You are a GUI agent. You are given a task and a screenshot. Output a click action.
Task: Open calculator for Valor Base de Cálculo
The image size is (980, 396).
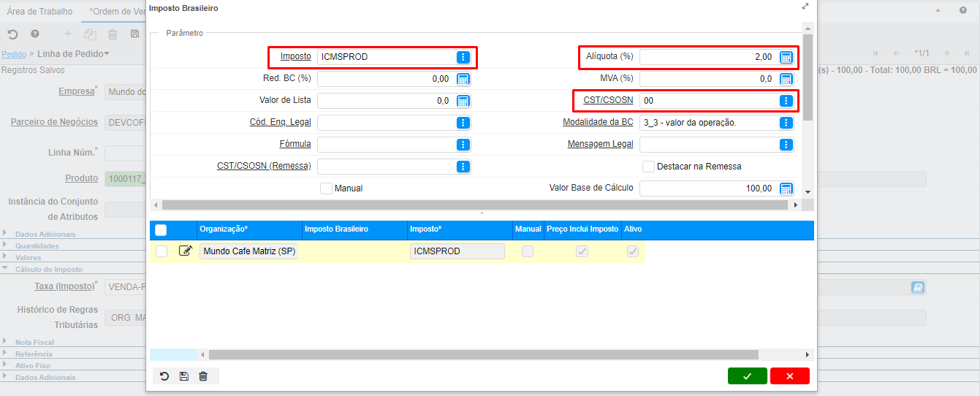786,189
